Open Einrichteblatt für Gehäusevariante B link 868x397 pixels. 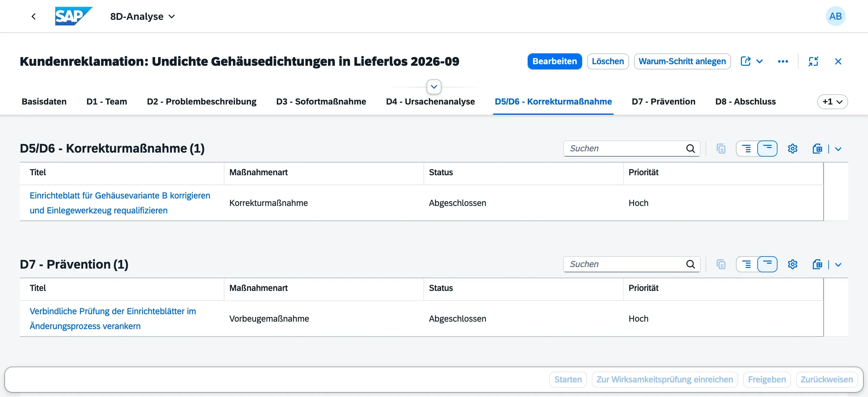[120, 203]
